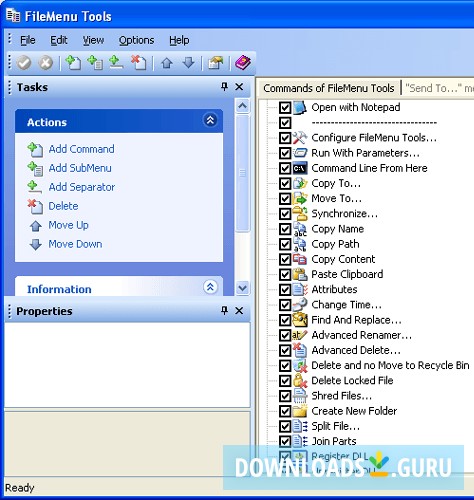Click the Synchronize folders icon
Viewport: 474px width, 500px height.
[x=300, y=214]
